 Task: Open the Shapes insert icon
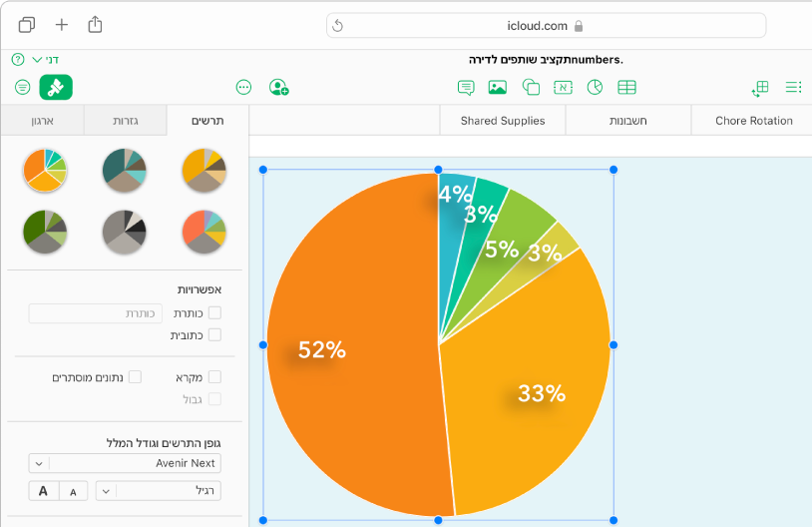(532, 88)
